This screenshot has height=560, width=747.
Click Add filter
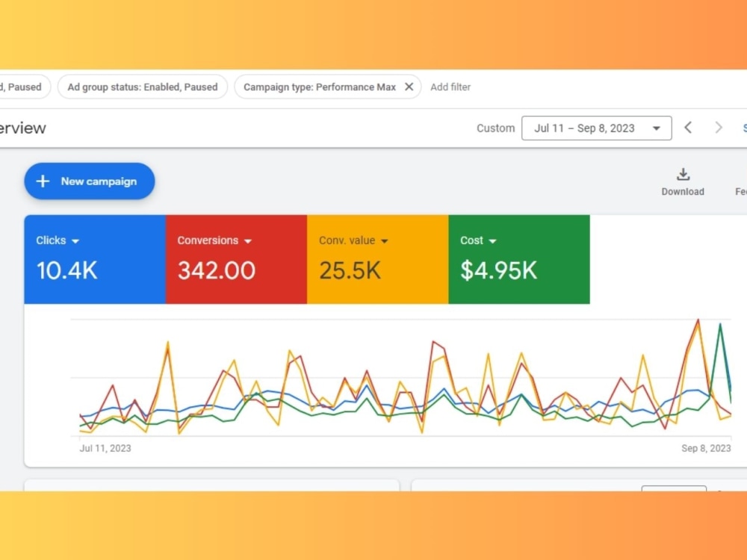click(450, 87)
